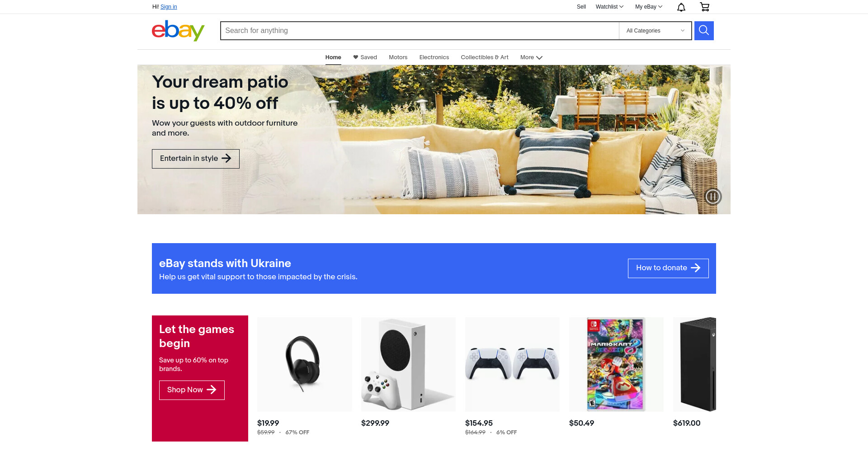Click the eBay logo
This screenshot has height=470, width=868.
[x=178, y=31]
